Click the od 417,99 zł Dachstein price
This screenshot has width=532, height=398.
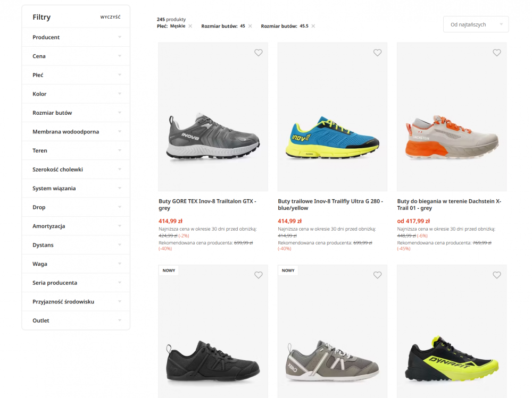click(413, 221)
